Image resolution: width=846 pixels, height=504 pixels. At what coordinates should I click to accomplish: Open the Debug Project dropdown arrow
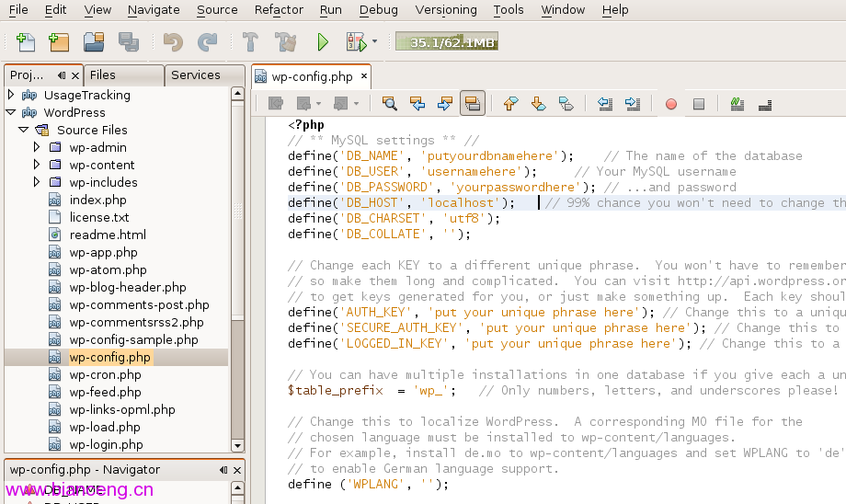(374, 41)
